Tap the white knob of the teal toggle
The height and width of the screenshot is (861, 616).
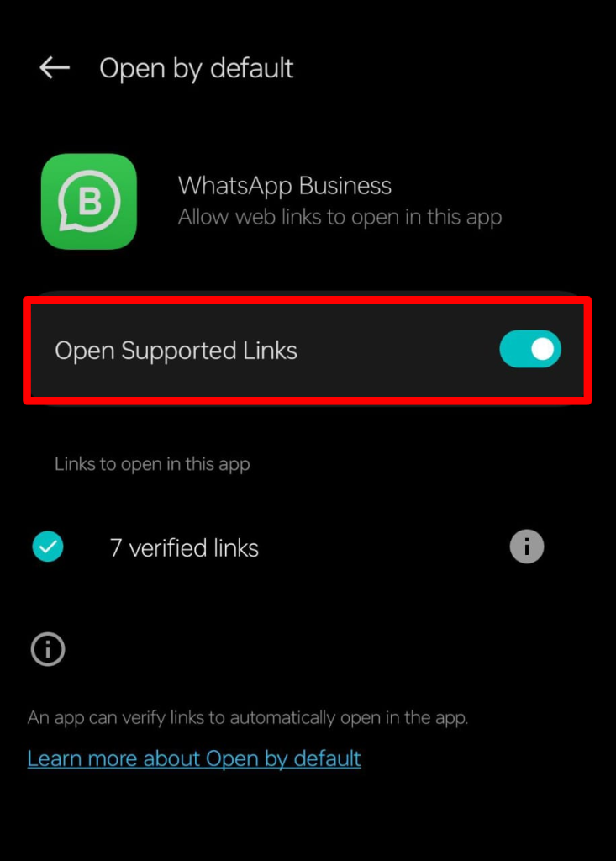(x=542, y=349)
